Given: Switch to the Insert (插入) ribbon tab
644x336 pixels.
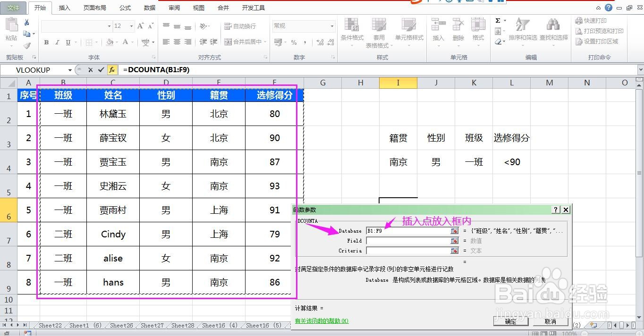Looking at the screenshot, I should [64, 8].
